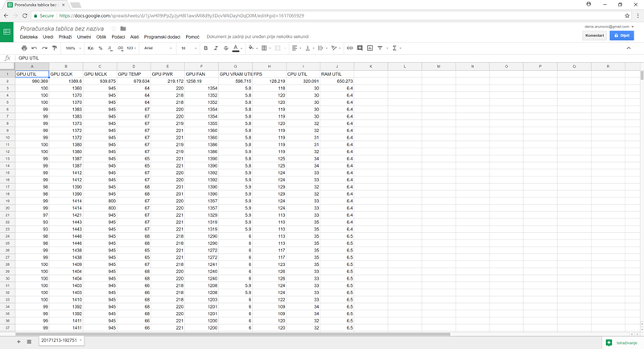Open the fill color picker

253,48
